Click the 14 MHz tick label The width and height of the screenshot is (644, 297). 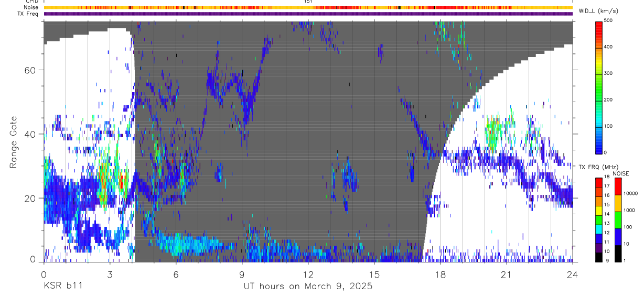[607, 214]
